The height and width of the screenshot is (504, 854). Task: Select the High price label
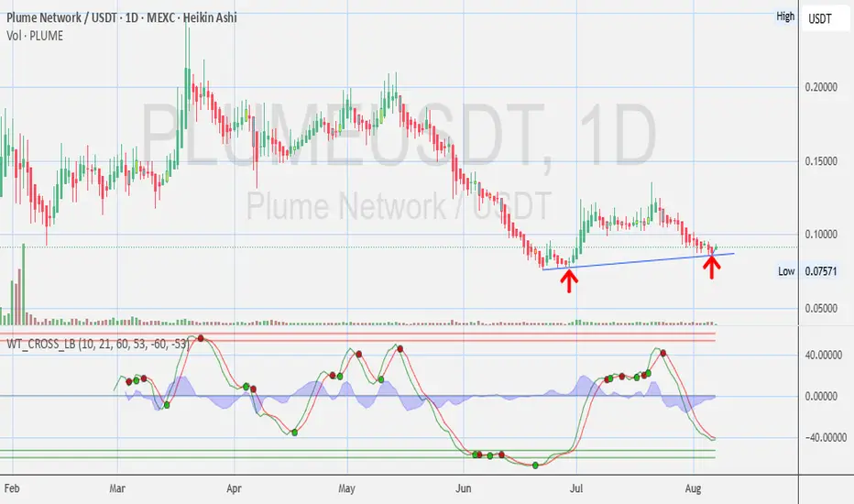785,16
